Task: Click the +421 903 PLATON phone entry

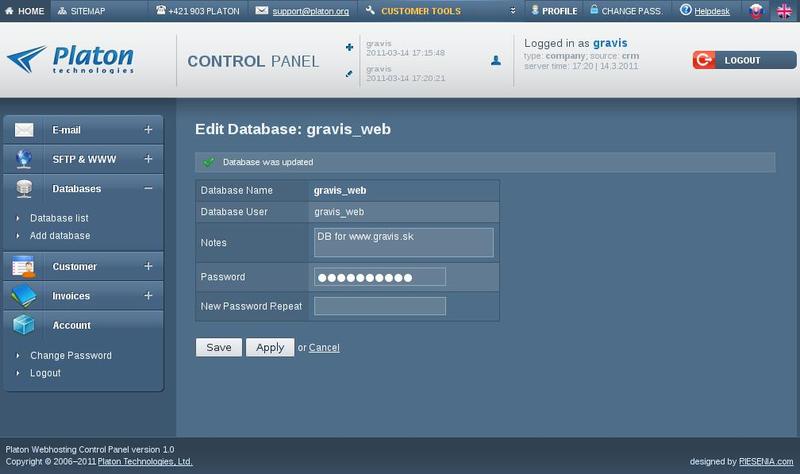Action: (x=197, y=11)
